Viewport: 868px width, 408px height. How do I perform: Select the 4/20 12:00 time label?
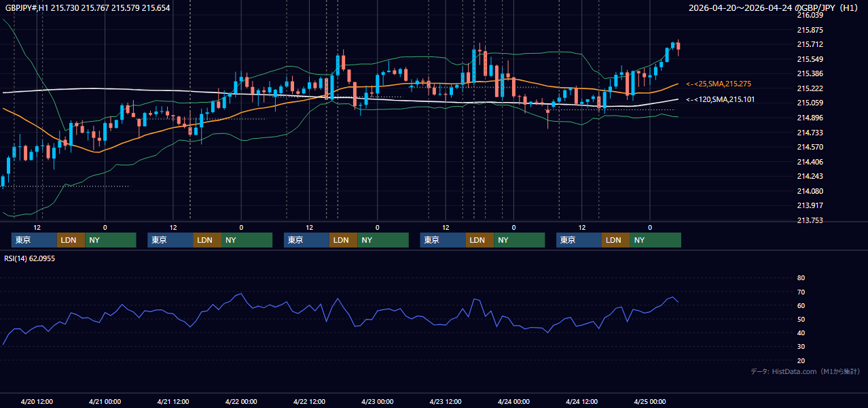[37, 402]
